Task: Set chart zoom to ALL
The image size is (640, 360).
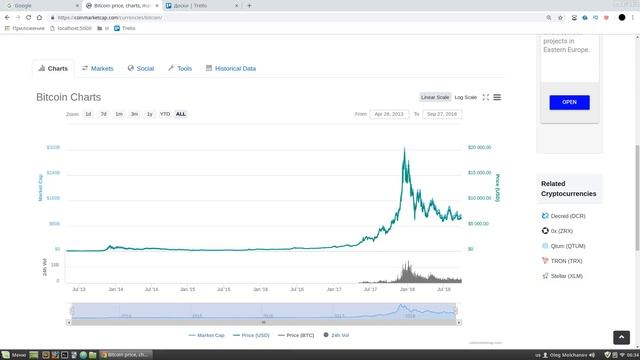Action: tap(181, 114)
